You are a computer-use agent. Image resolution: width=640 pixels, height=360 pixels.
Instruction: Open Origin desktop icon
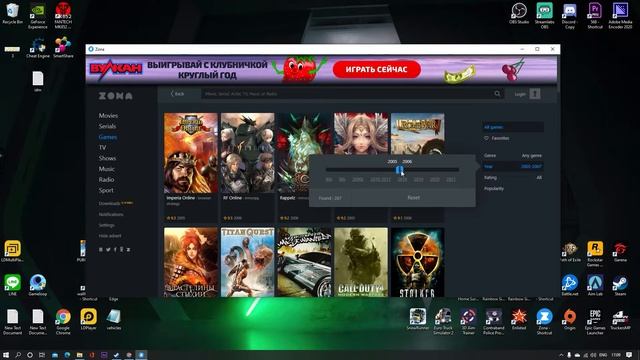(x=570, y=319)
